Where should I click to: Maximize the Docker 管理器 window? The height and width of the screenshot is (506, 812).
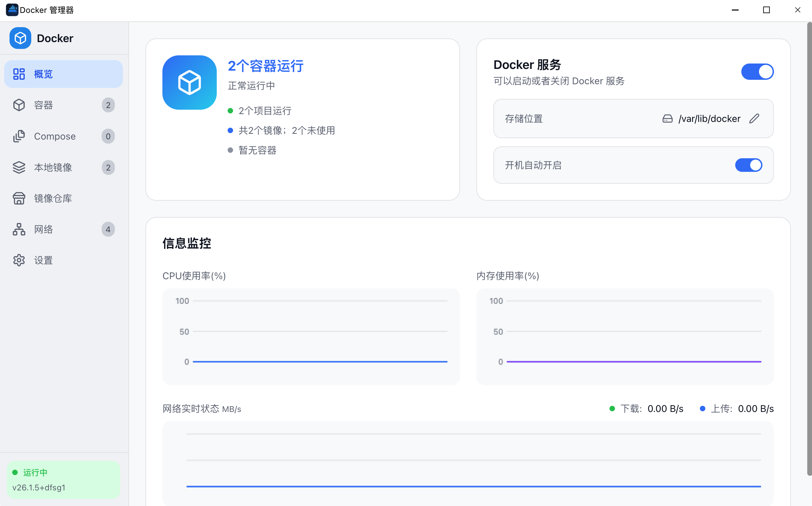(766, 10)
